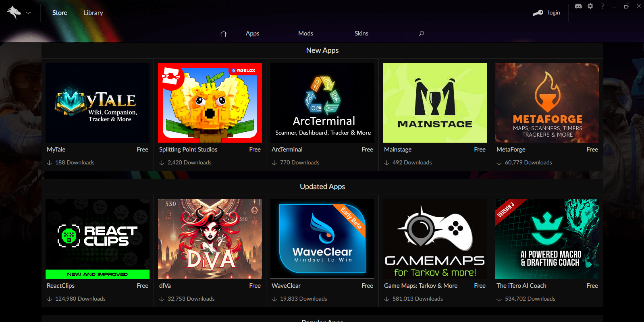Click the WaveClear app title
The width and height of the screenshot is (644, 322).
[x=286, y=286]
